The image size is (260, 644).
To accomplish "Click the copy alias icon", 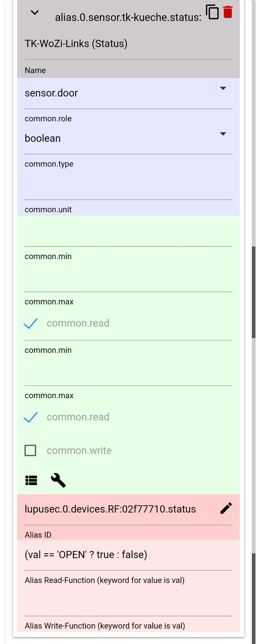I will click(212, 12).
